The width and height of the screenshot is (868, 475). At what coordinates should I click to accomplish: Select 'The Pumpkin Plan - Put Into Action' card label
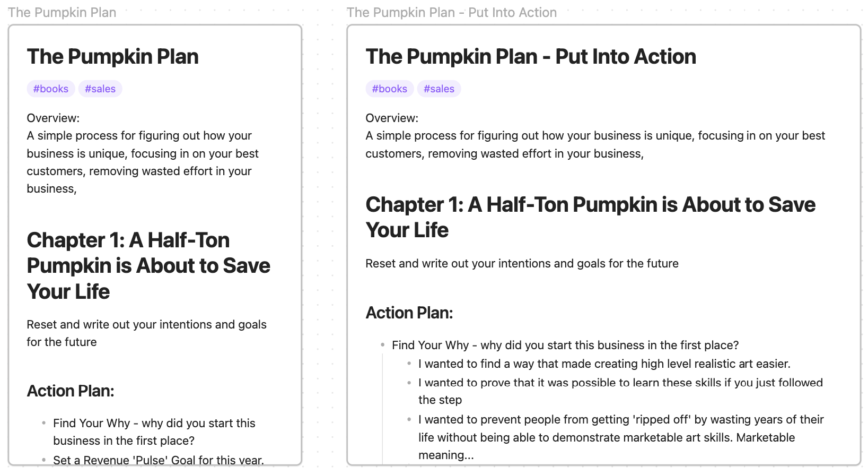tap(452, 12)
